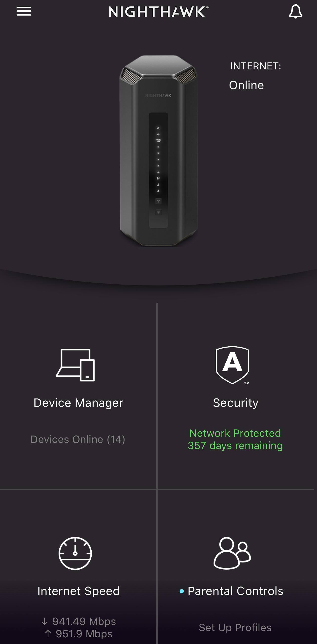Image resolution: width=317 pixels, height=644 pixels.
Task: Open the Security section label
Action: [235, 403]
